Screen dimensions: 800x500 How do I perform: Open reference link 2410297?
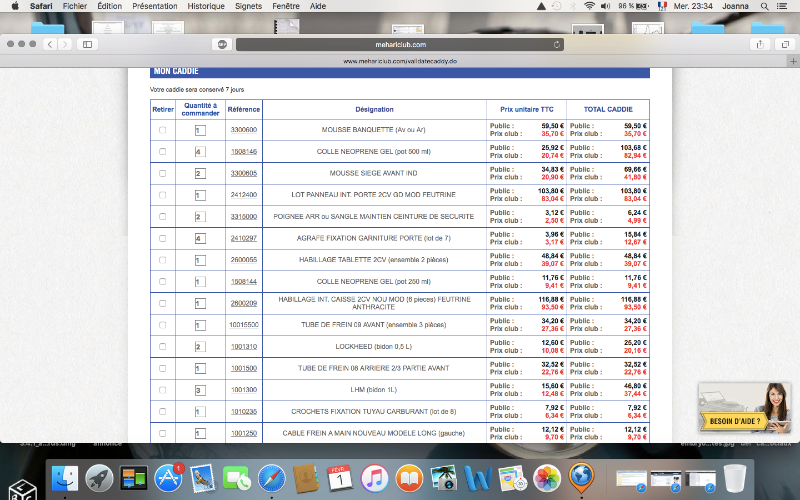tap(244, 239)
